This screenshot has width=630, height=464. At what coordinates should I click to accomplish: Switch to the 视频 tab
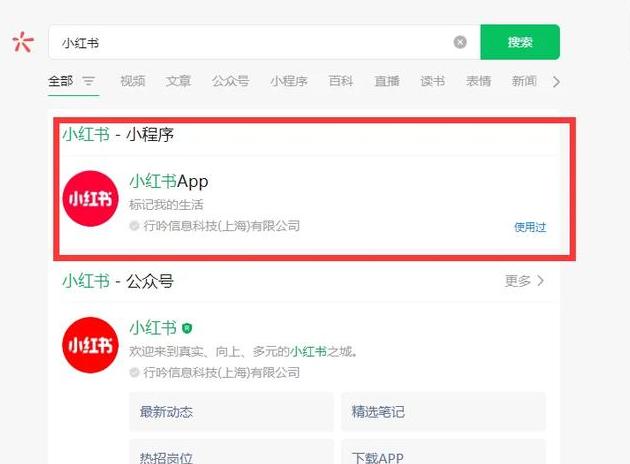click(133, 81)
